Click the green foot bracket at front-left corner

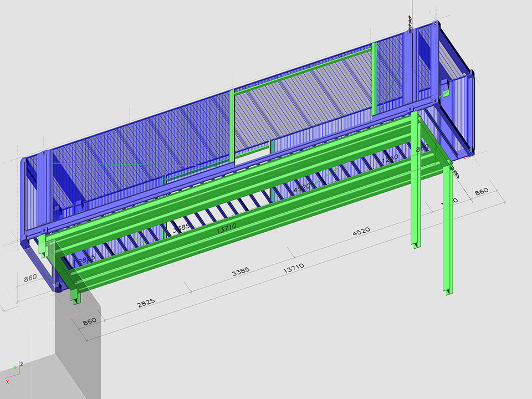75,296
